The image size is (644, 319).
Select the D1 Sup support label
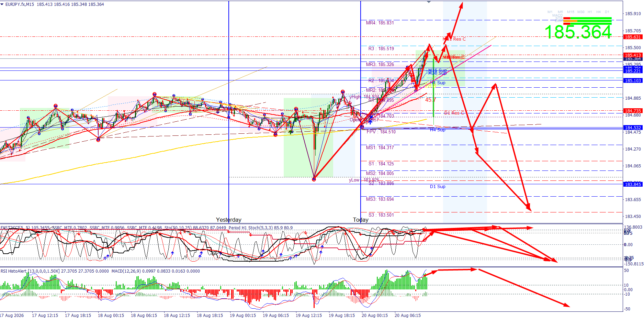[438, 187]
